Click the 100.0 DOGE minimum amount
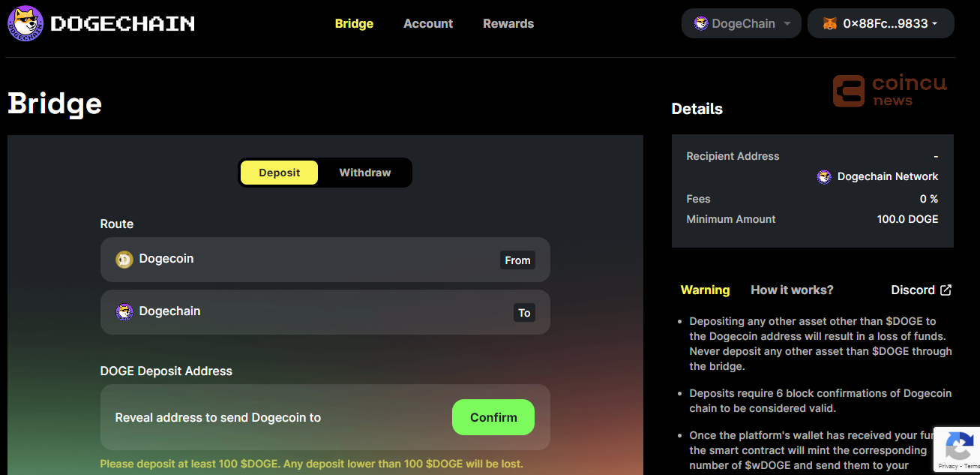The height and width of the screenshot is (475, 980). click(907, 219)
